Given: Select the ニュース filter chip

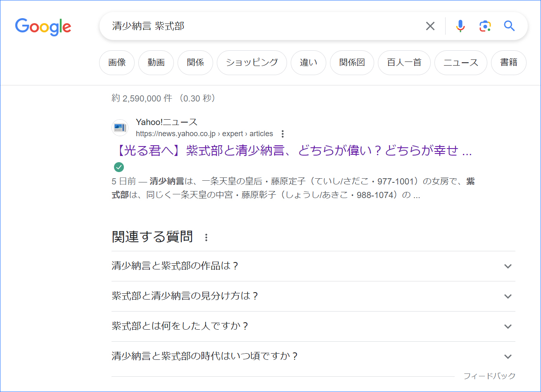Looking at the screenshot, I should (460, 63).
